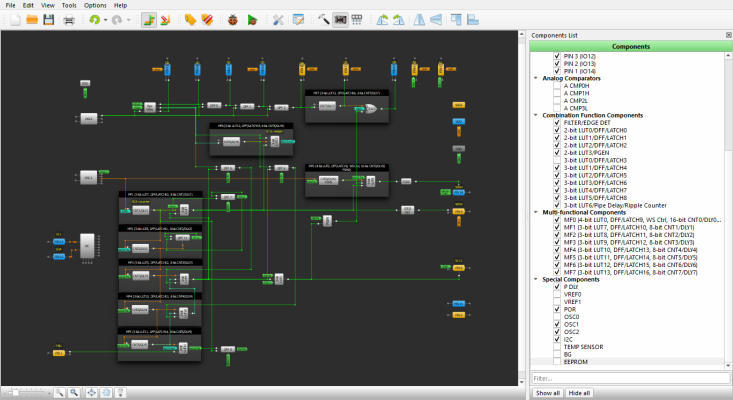Uncheck the FILTER/EDGE DET component
Screen dimensions: 733x400
(557, 122)
